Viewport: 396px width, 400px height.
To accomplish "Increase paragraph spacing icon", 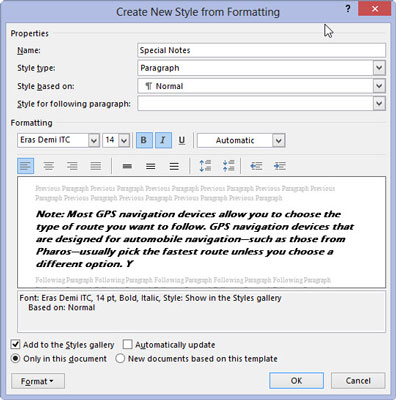I will point(205,166).
